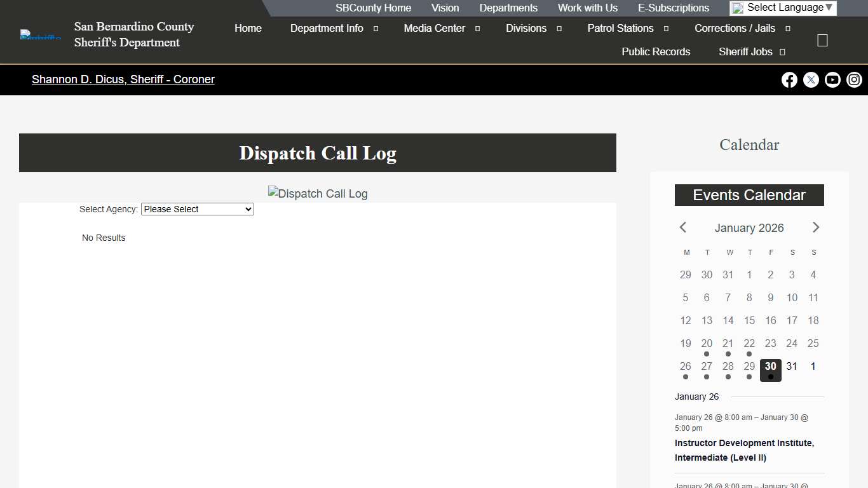Screen dimensions: 868x488
Task: Navigate to Public Records
Action: (x=656, y=51)
